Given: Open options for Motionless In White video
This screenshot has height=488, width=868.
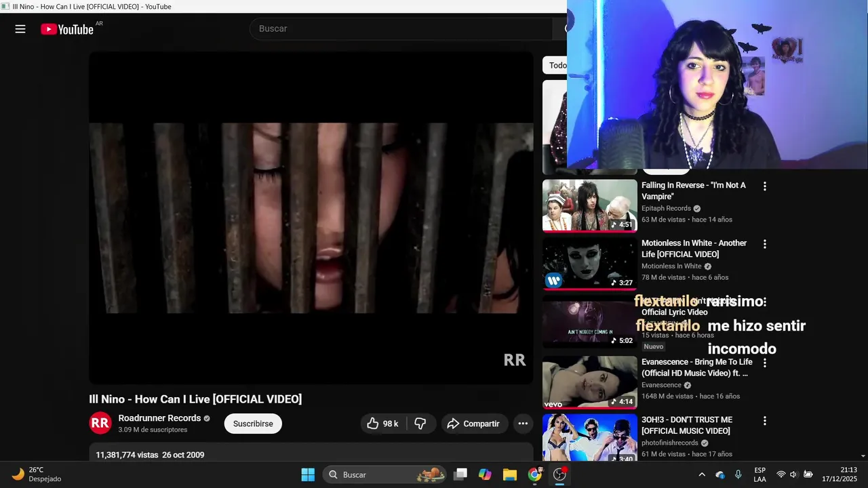Looking at the screenshot, I should (x=765, y=244).
